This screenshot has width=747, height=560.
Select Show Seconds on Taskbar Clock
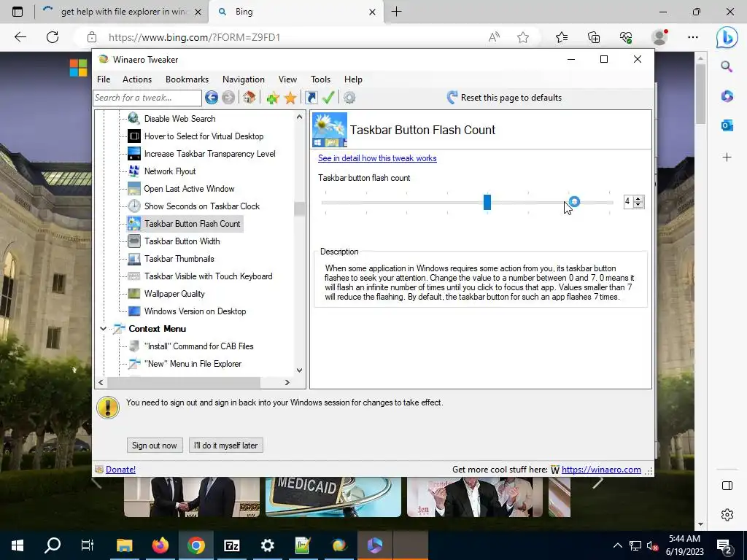point(201,206)
